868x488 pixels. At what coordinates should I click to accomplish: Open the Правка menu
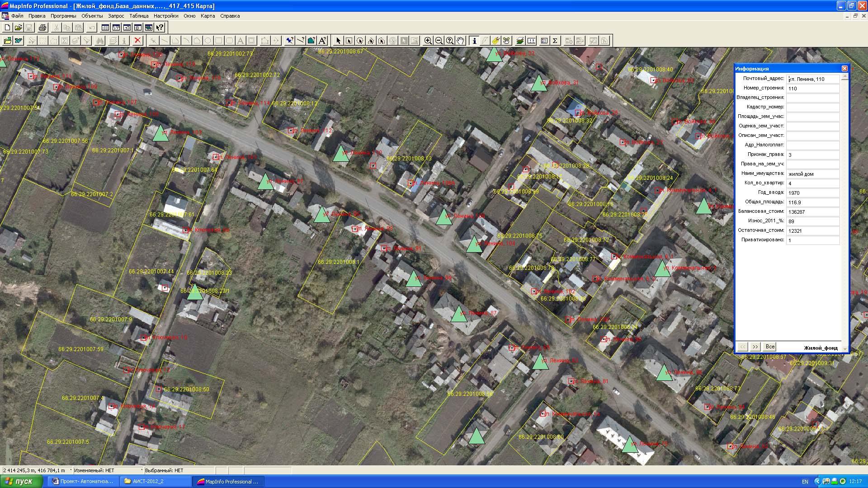point(37,16)
